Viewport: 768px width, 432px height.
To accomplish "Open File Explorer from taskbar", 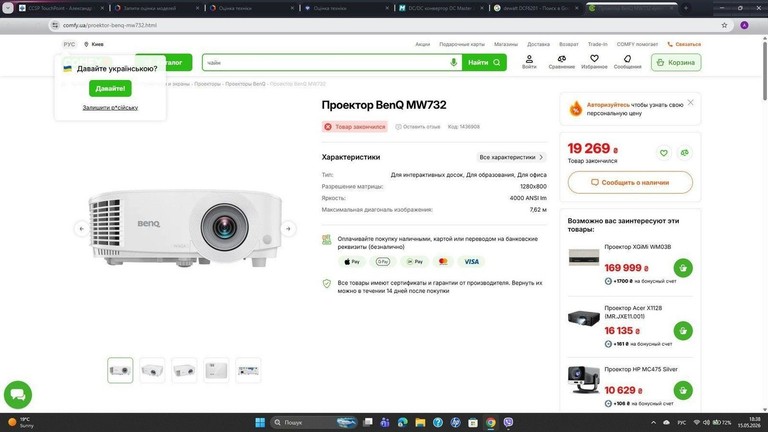I will [420, 422].
